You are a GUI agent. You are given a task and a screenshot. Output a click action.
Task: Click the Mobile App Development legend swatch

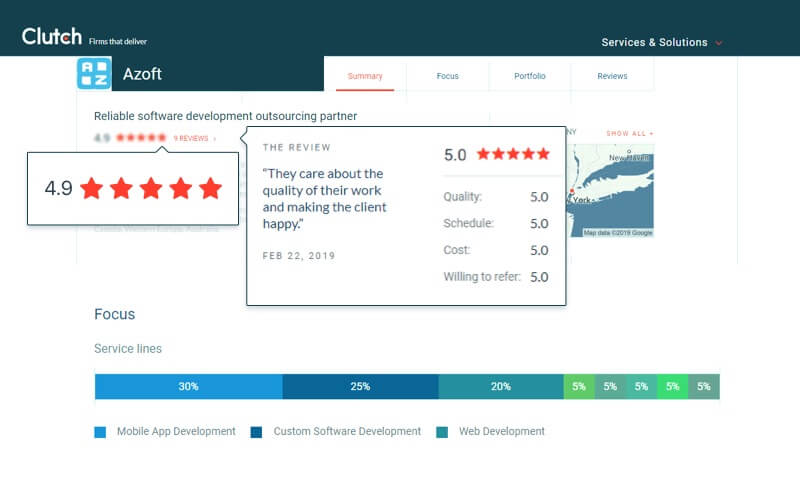[x=100, y=432]
